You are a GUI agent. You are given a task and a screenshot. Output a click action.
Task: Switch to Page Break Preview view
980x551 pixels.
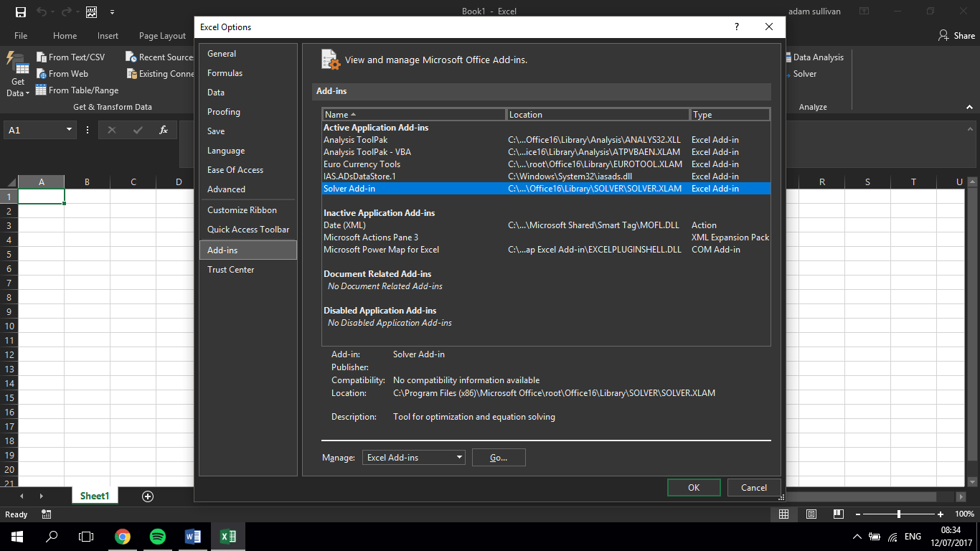coord(838,514)
